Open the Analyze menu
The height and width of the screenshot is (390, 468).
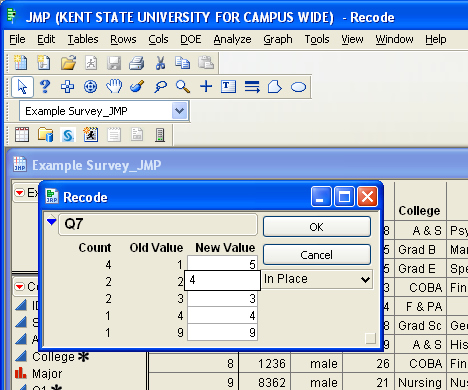[x=232, y=39]
